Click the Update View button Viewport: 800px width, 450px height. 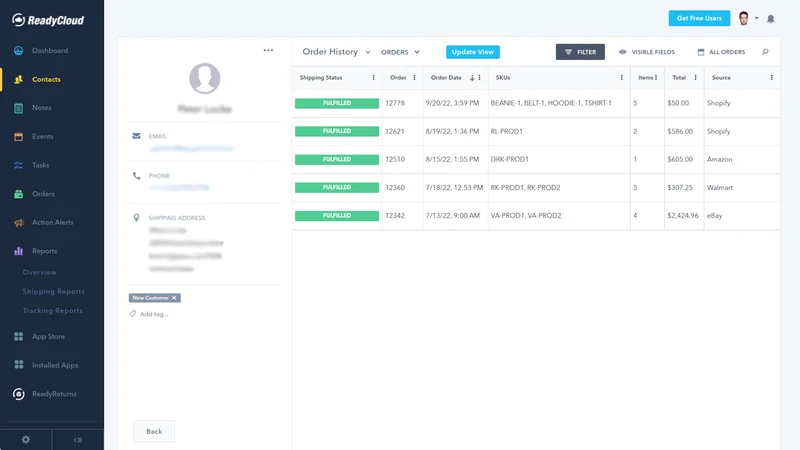473,52
